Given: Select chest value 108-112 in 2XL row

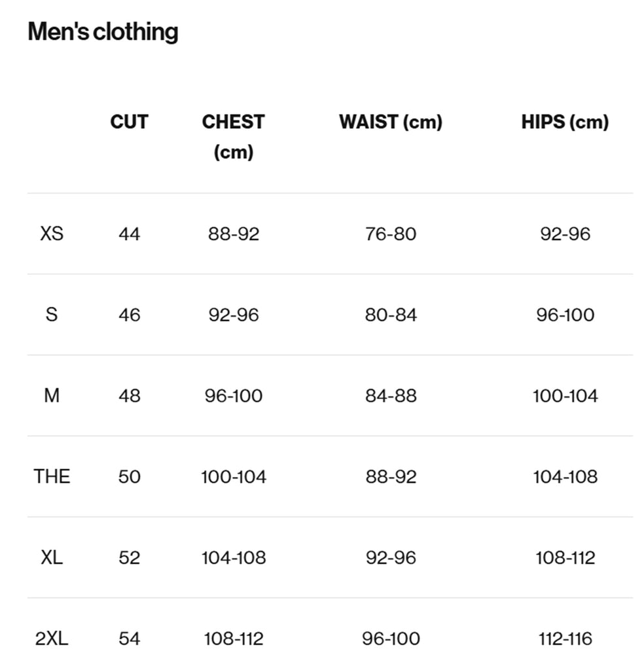Looking at the screenshot, I should [x=234, y=639].
